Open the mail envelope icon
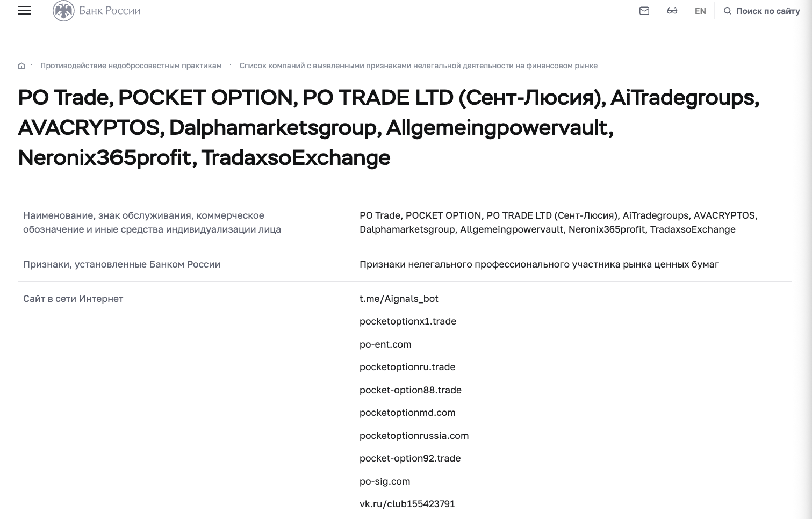 [644, 11]
